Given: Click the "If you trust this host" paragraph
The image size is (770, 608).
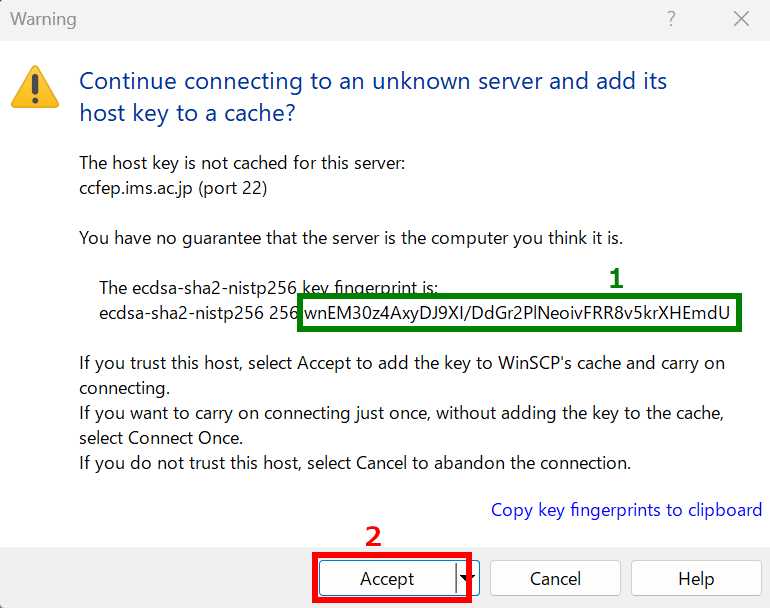Looking at the screenshot, I should 400,363.
